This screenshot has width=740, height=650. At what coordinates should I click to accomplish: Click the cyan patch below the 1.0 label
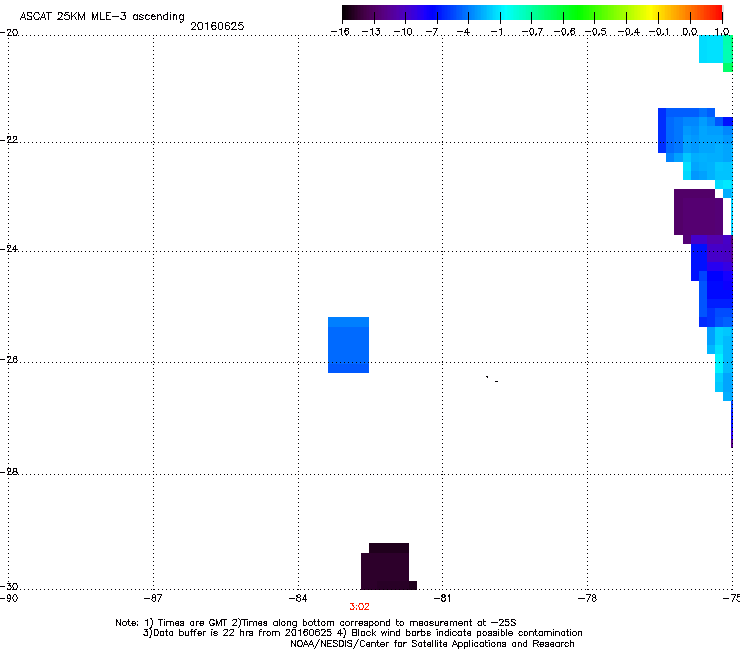coord(711,49)
